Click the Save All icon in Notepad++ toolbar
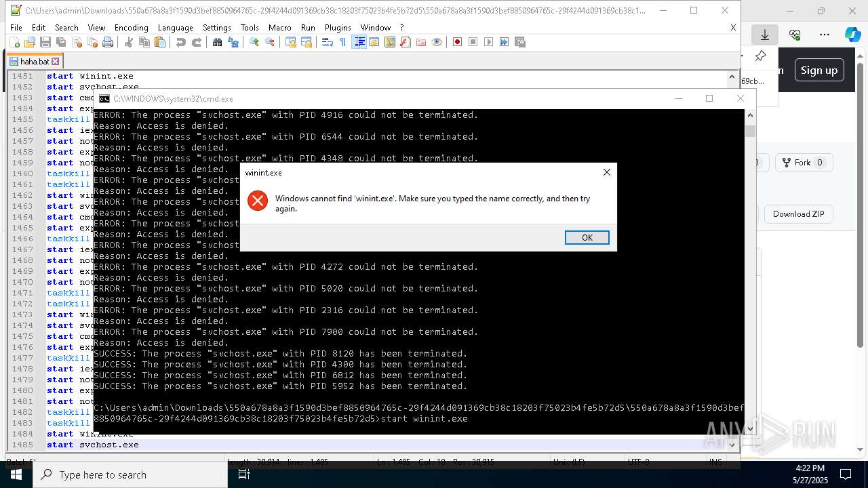Screen dimensions: 868x488 (x=60, y=42)
